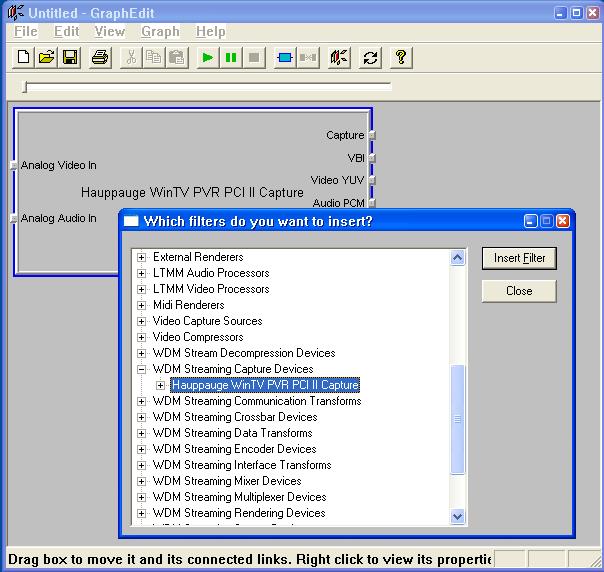
Task: Click the Insert Filter toolbar icon
Action: pyautogui.click(x=285, y=58)
